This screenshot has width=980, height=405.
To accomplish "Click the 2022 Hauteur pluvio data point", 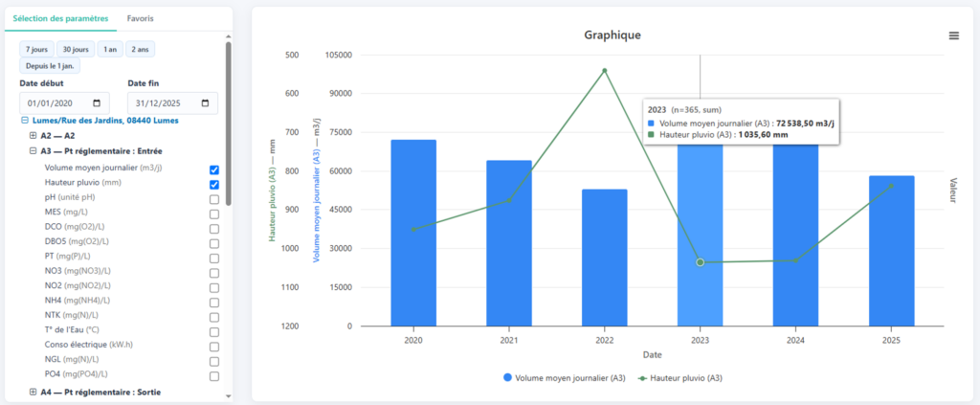I will pyautogui.click(x=605, y=71).
